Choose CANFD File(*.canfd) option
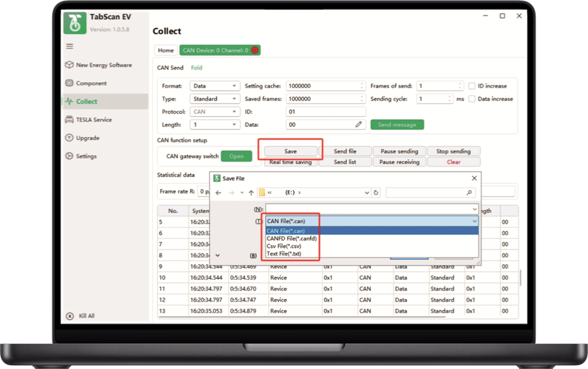Viewport: 588px width, 369px height. 372,238
